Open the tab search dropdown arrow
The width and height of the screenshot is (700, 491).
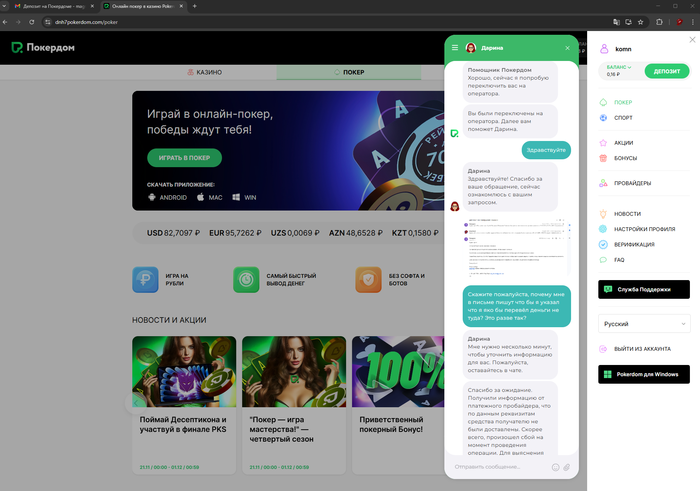click(x=4, y=6)
